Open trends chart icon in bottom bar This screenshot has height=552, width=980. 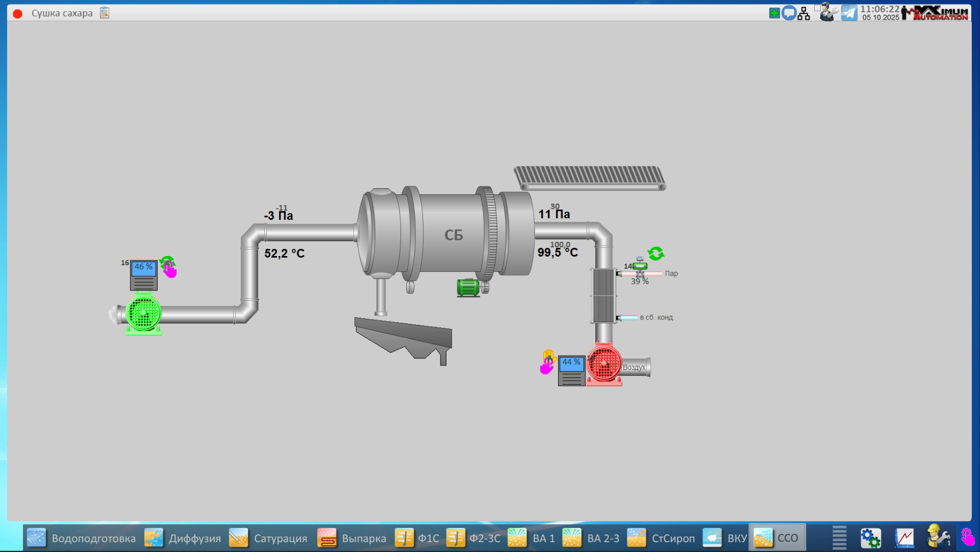(x=904, y=538)
